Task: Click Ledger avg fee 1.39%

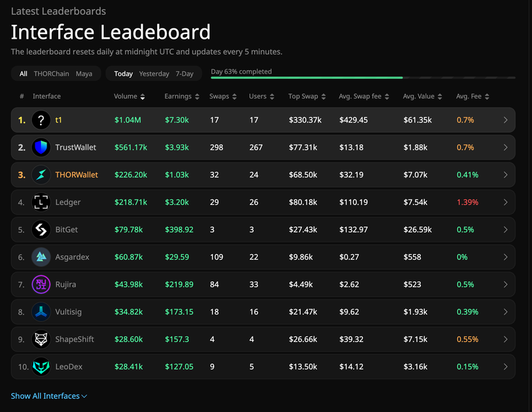Action: 467,202
